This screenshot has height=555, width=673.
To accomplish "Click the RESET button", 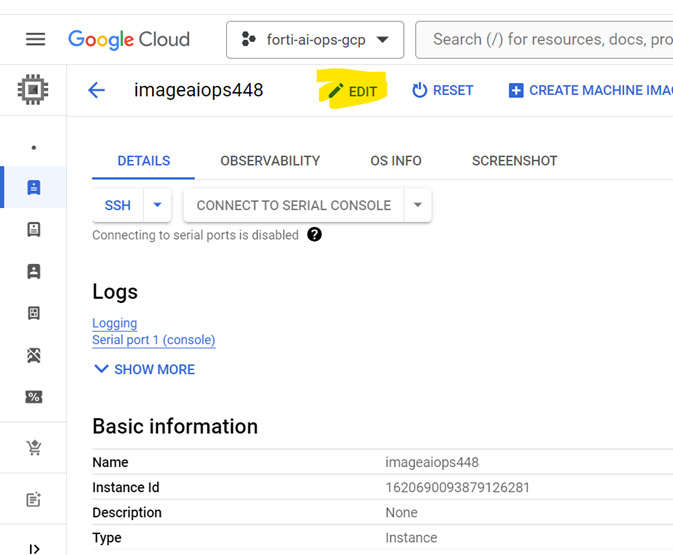I will pos(443,91).
